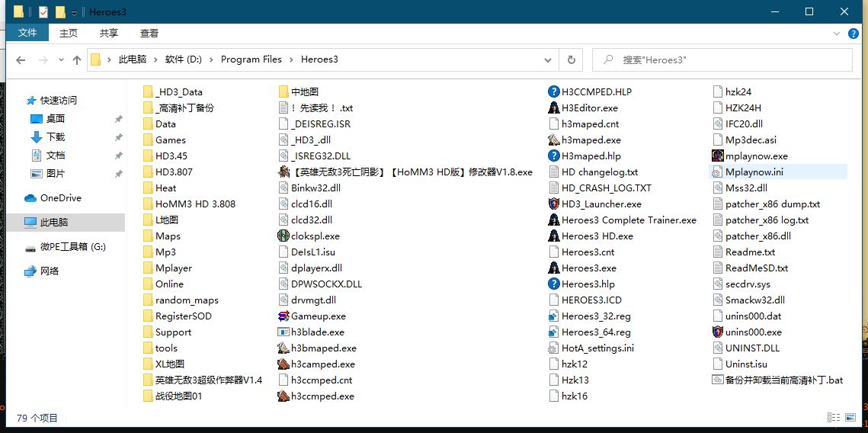Open the 查看 ribbon tab
The width and height of the screenshot is (868, 433).
[x=149, y=34]
